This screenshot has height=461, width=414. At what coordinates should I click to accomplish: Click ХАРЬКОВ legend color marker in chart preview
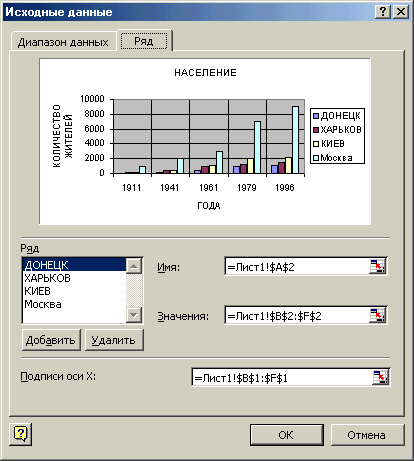pyautogui.click(x=316, y=130)
